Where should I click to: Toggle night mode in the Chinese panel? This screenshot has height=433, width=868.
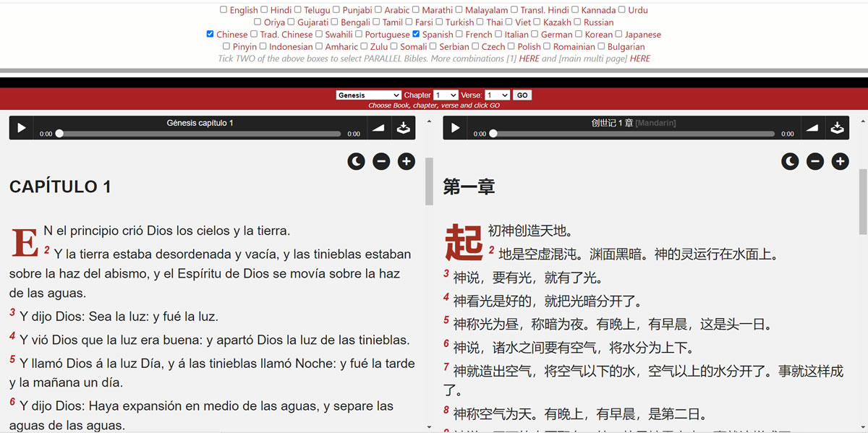(790, 161)
